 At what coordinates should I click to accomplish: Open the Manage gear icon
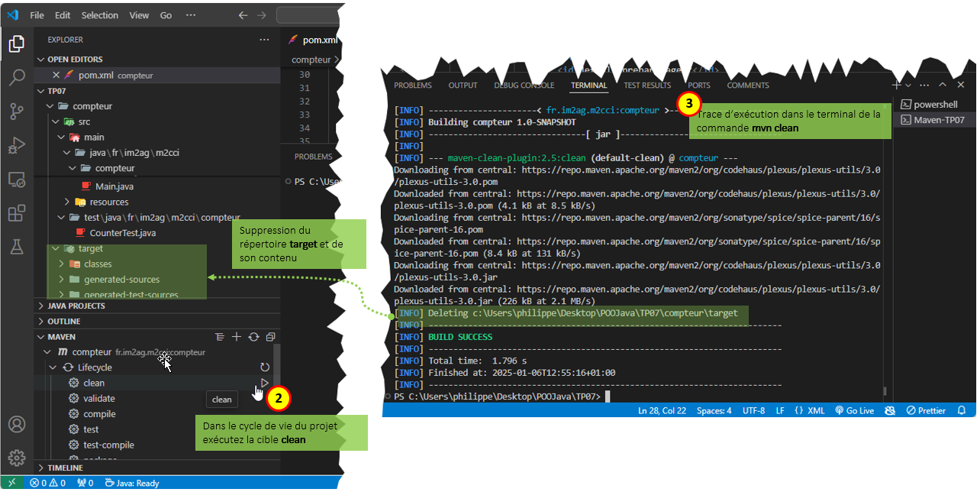coord(16,458)
